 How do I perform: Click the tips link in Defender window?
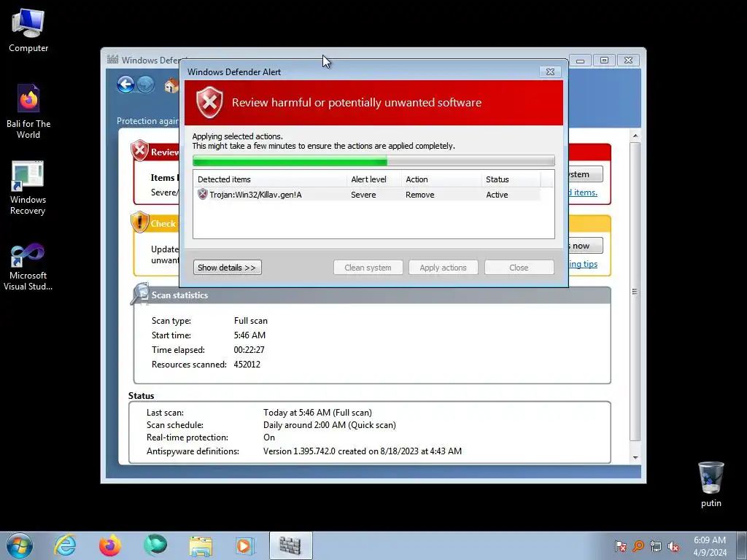583,264
